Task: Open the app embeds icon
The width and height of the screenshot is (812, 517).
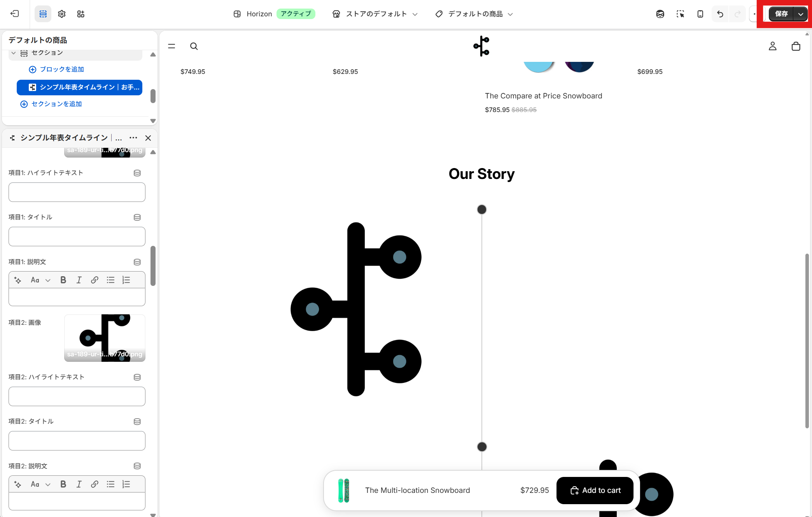Action: tap(81, 14)
